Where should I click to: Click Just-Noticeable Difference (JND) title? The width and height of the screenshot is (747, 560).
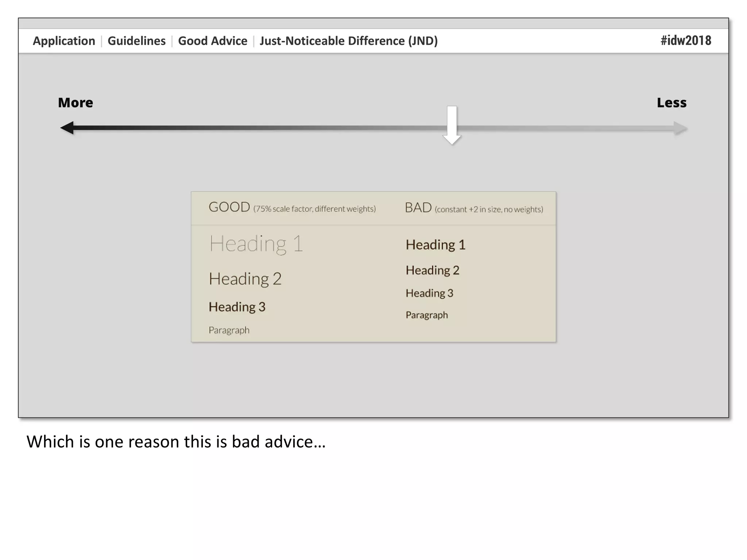click(349, 41)
